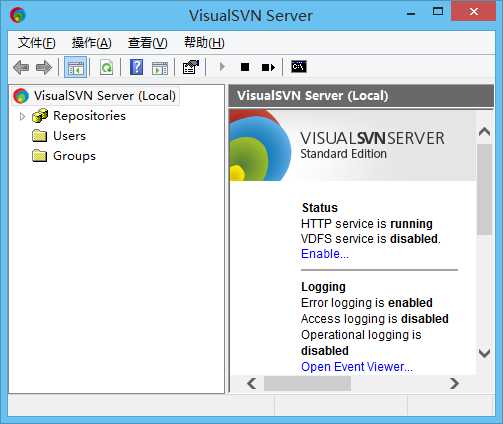Select VisualSVN Server (Local) tree label
The height and width of the screenshot is (424, 503).
[105, 96]
